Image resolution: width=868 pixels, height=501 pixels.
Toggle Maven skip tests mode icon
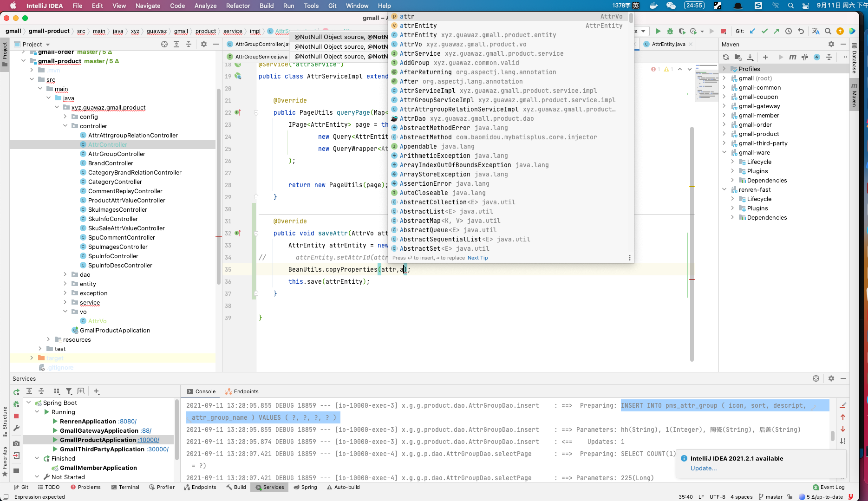click(804, 57)
